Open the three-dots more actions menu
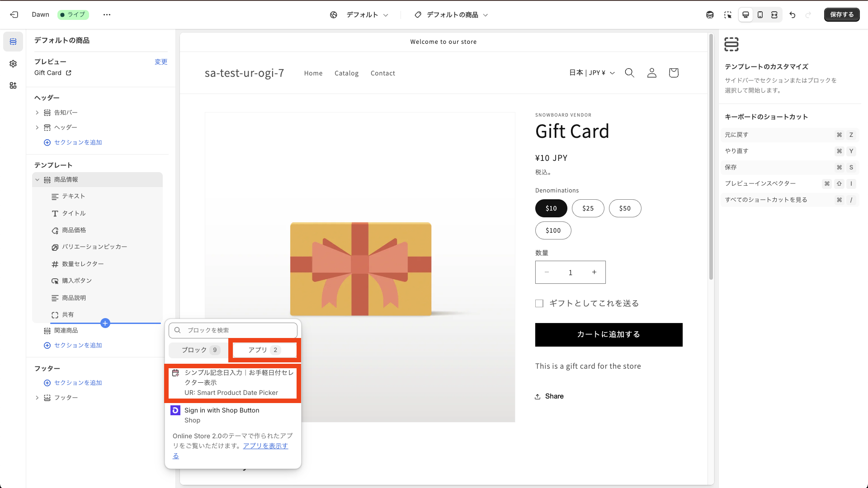Image resolution: width=868 pixels, height=488 pixels. pyautogui.click(x=107, y=14)
